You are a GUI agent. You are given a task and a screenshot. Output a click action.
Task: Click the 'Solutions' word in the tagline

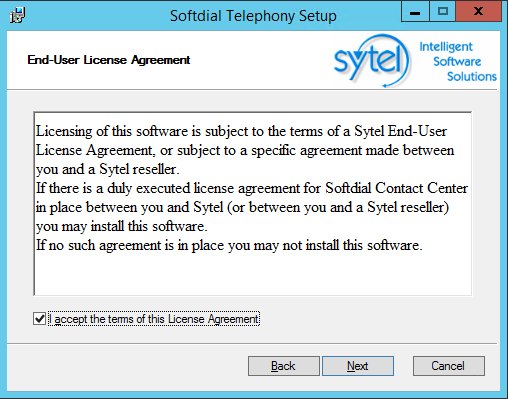pyautogui.click(x=472, y=77)
